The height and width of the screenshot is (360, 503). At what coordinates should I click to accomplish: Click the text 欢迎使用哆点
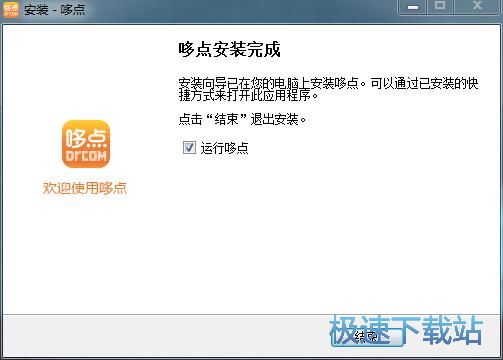click(x=85, y=188)
